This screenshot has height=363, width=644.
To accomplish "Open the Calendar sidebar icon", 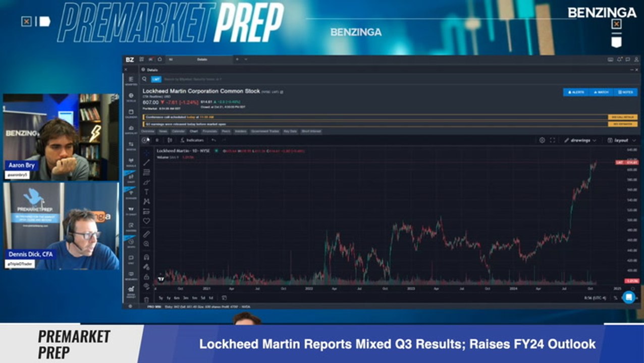I will [131, 113].
